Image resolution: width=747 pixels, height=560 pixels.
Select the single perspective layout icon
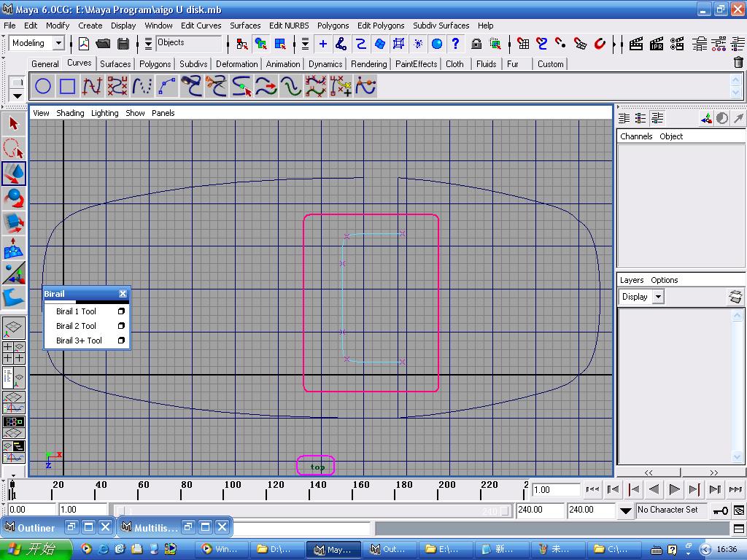click(x=14, y=327)
